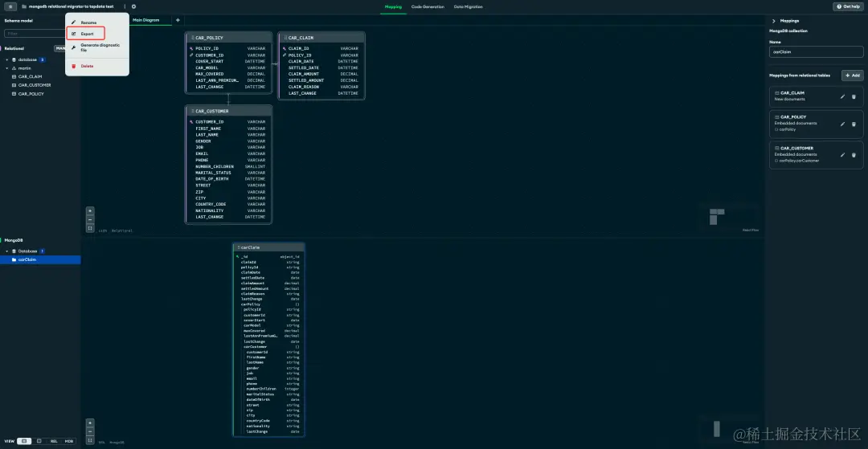
Task: Zoom out on the relational diagram
Action: tap(90, 219)
